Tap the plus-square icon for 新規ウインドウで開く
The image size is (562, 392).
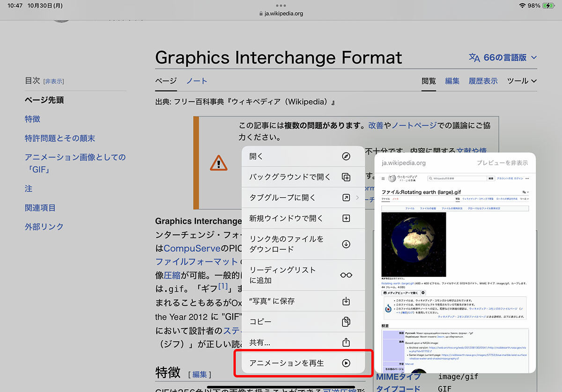coord(346,218)
